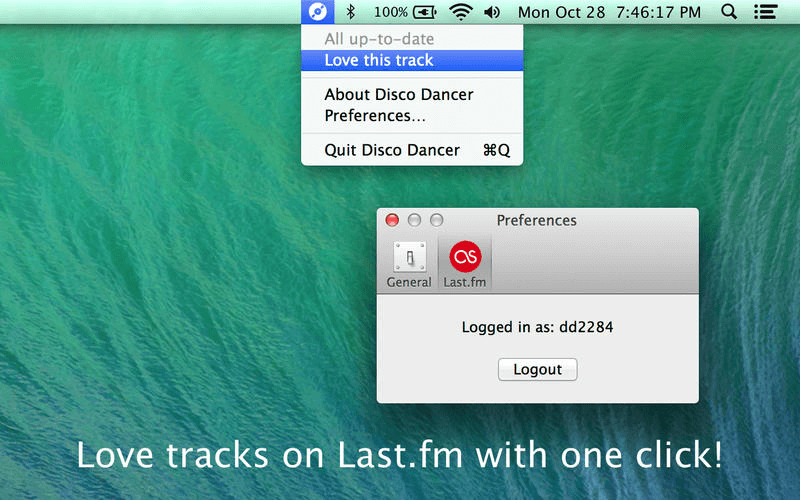Choose Preferences… from the menu

tap(412, 116)
